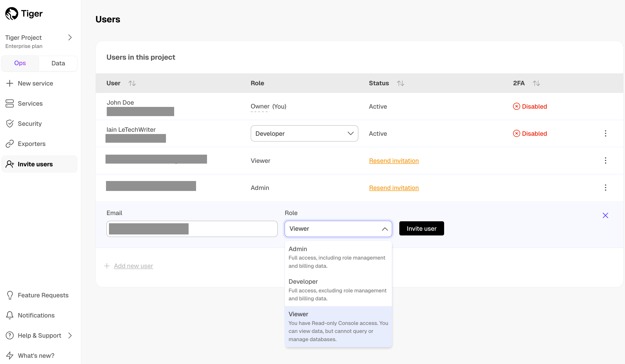Click the Invite user button
Viewport: 625px width, 364px height.
tap(421, 228)
